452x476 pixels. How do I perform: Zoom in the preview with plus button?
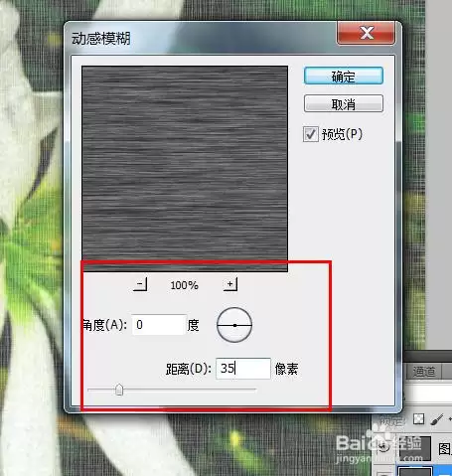[x=230, y=284]
